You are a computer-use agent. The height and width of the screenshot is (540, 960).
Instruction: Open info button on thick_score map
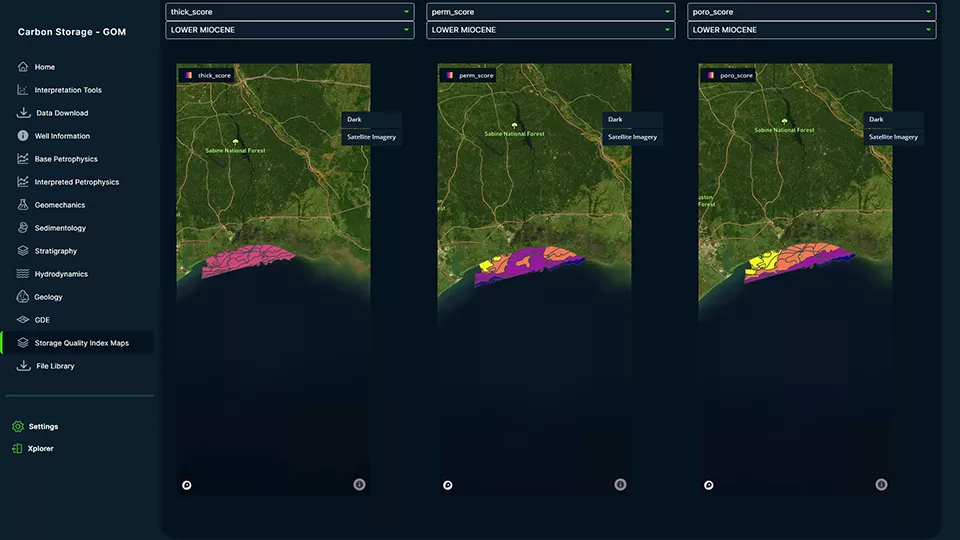point(359,485)
